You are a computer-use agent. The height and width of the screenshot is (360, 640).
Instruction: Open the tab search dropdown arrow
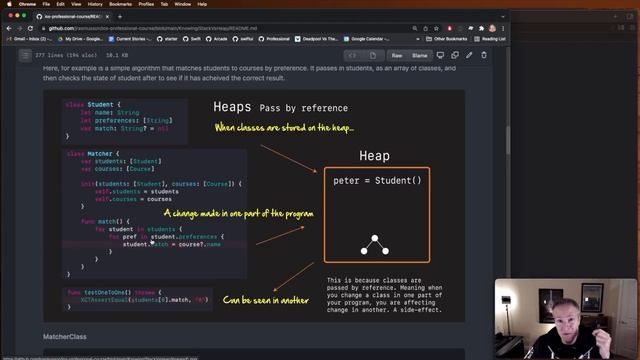tap(502, 17)
